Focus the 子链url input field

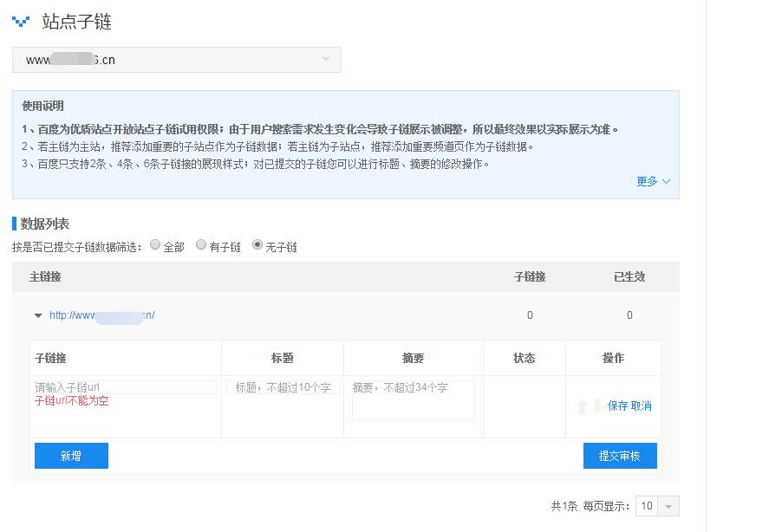coord(125,387)
